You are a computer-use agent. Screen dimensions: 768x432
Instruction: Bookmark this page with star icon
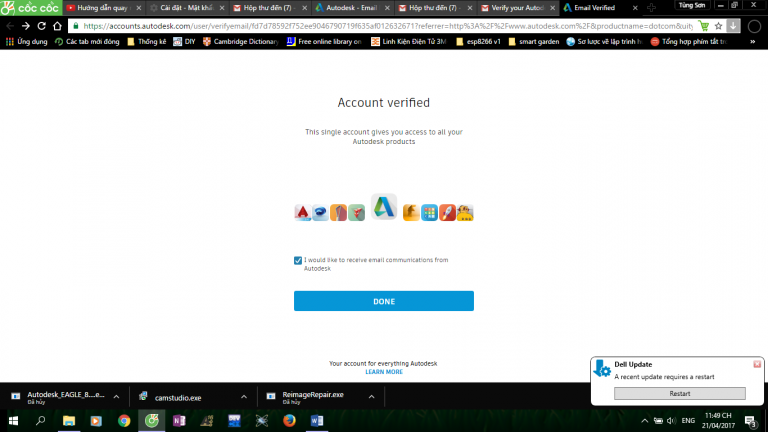[719, 26]
